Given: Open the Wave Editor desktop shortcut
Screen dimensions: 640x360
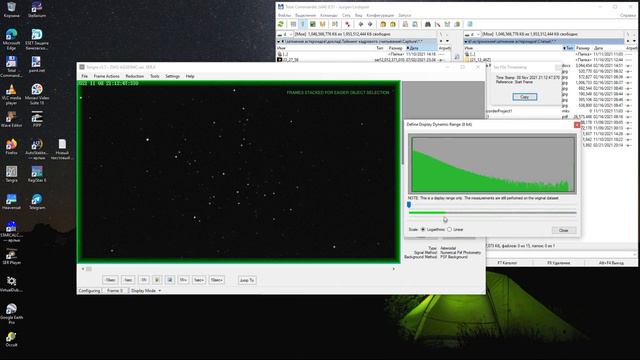Looking at the screenshot, I should (11, 119).
